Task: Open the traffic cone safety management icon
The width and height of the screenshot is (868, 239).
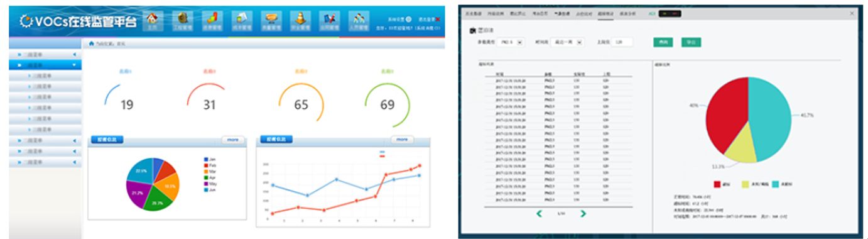Action: point(301,21)
